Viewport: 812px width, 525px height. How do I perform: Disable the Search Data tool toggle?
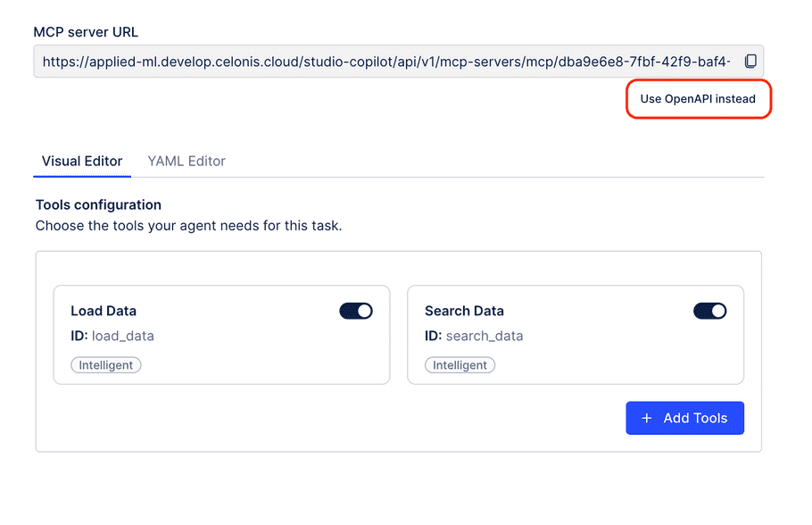pos(709,311)
